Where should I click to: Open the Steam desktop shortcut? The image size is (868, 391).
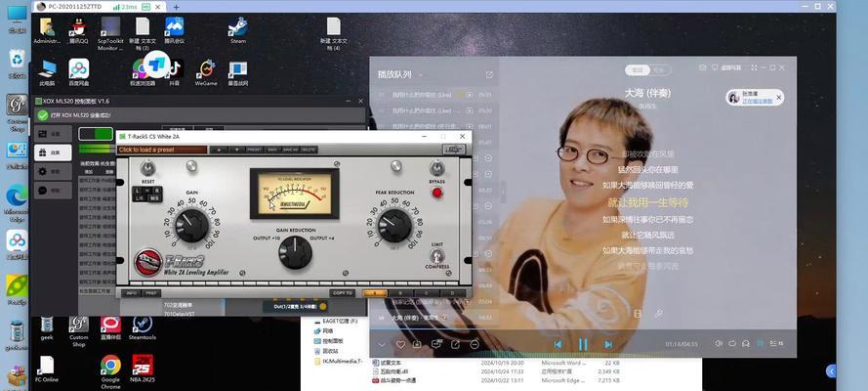pos(237,31)
